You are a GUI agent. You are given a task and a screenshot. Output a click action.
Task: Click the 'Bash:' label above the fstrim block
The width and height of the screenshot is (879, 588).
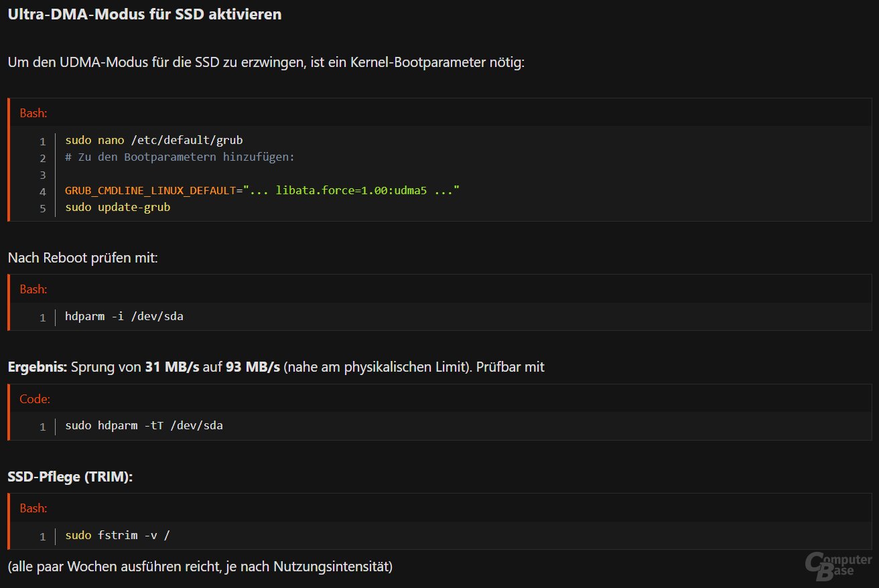[x=33, y=508]
